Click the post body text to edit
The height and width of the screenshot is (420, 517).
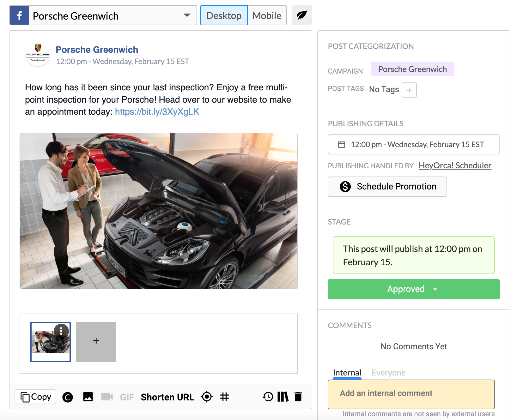click(x=158, y=99)
